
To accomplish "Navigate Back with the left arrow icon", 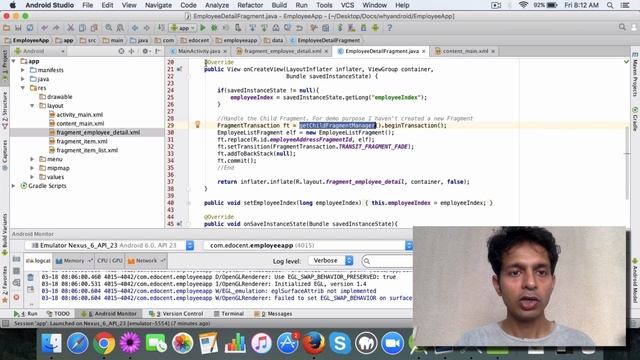I will [x=135, y=28].
